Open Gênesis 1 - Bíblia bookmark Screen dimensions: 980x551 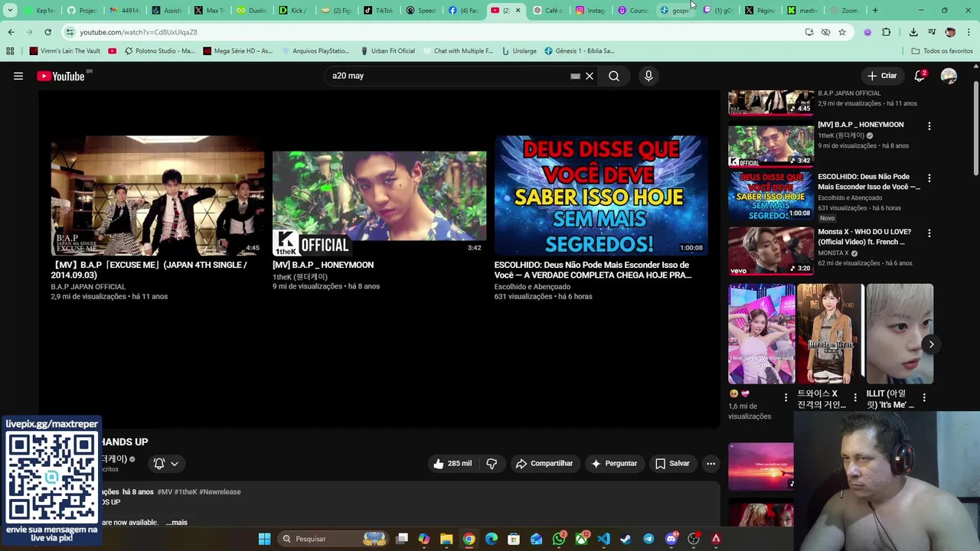tap(580, 51)
